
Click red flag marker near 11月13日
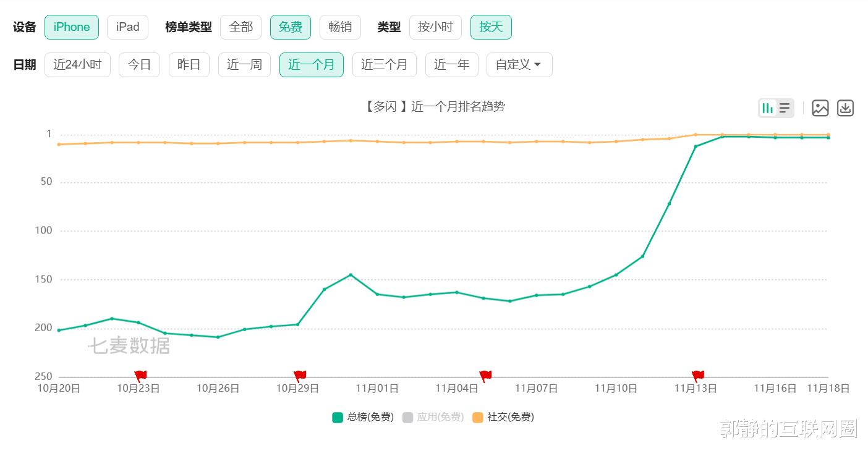click(x=697, y=375)
